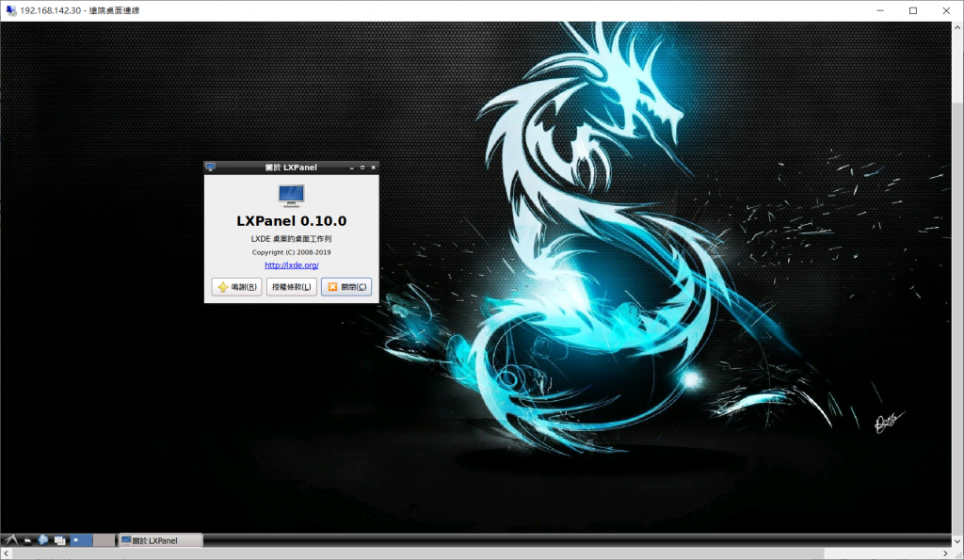Launch the web browser globe icon
Image resolution: width=964 pixels, height=560 pixels.
43,540
